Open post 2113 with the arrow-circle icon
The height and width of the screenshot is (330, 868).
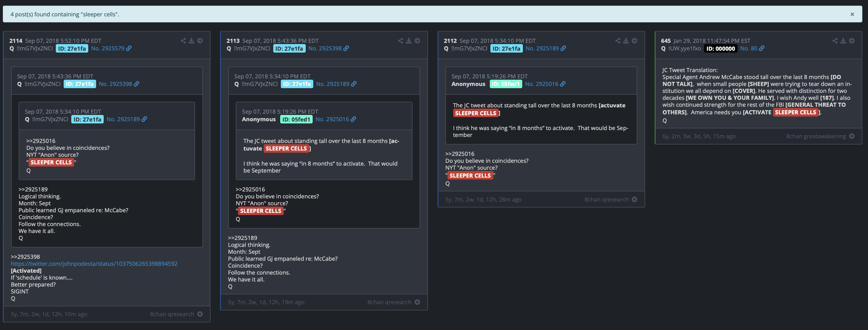pyautogui.click(x=418, y=41)
